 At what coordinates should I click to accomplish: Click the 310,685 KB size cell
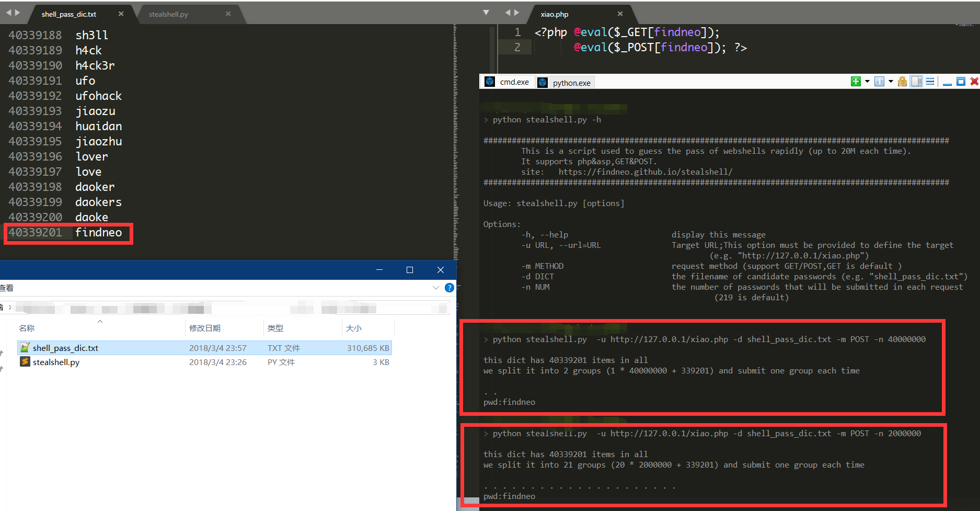pos(368,348)
